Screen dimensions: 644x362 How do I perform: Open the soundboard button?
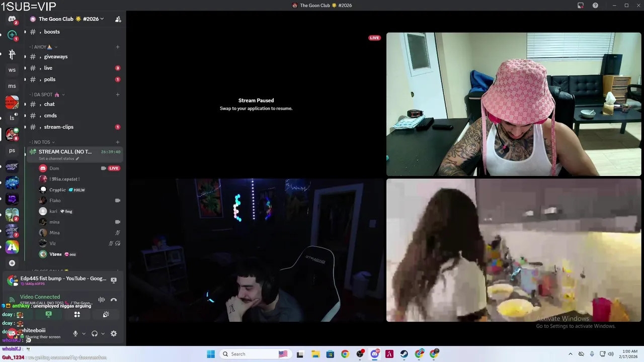point(106,314)
